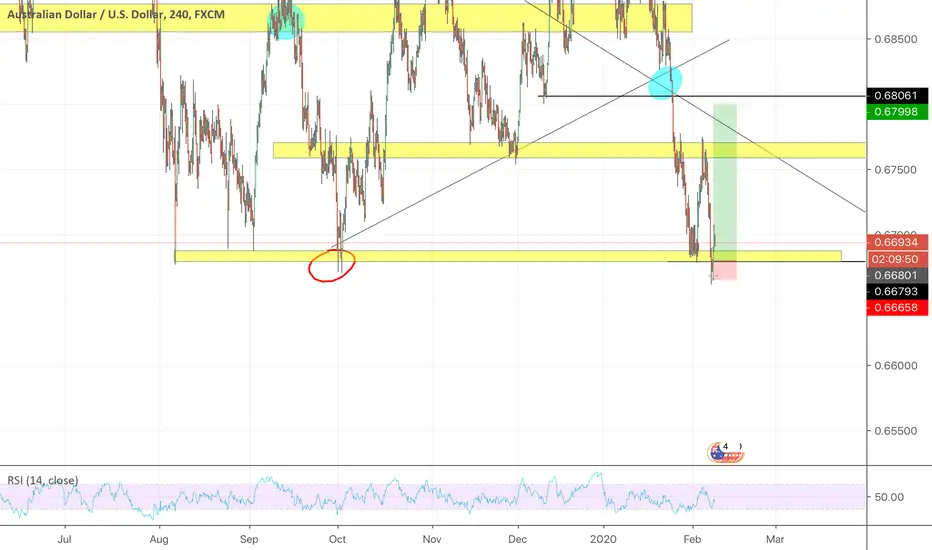Click the 0.68500 price axis value
The image size is (932, 550).
[x=896, y=39]
